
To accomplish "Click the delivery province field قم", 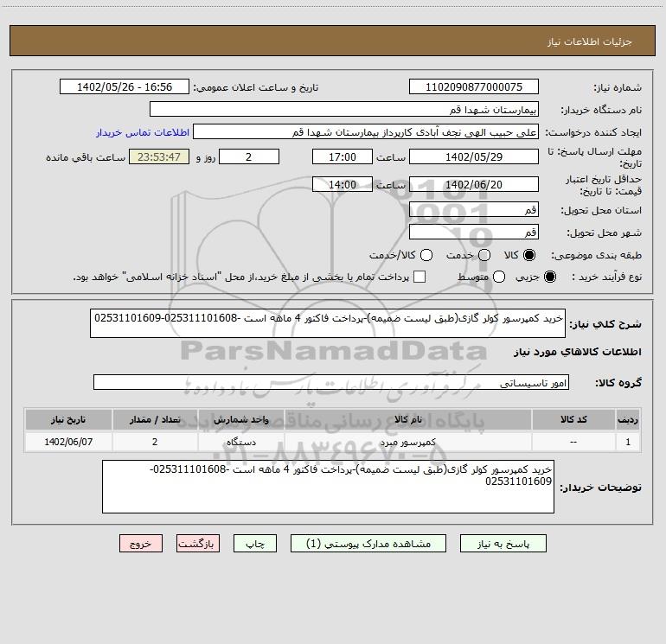I will (474, 209).
